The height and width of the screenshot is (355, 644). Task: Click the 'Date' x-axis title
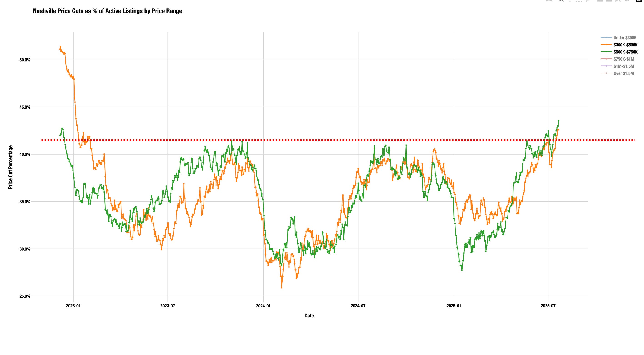[x=309, y=315]
